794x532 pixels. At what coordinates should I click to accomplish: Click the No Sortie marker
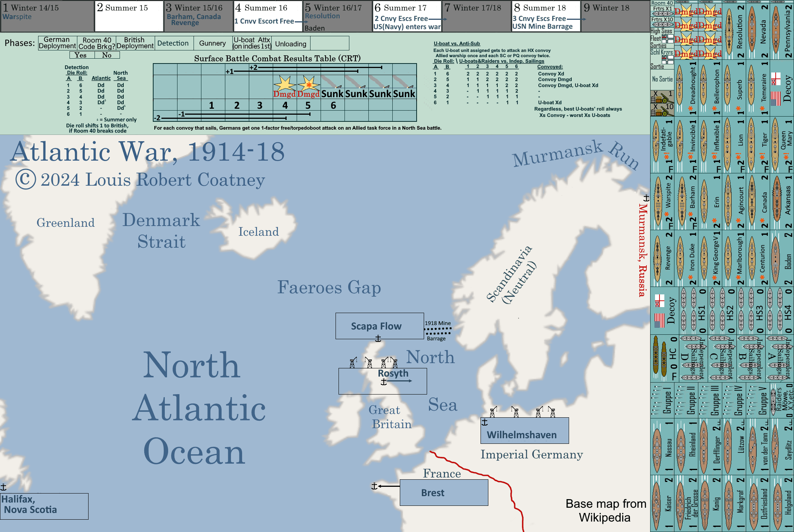tap(662, 79)
